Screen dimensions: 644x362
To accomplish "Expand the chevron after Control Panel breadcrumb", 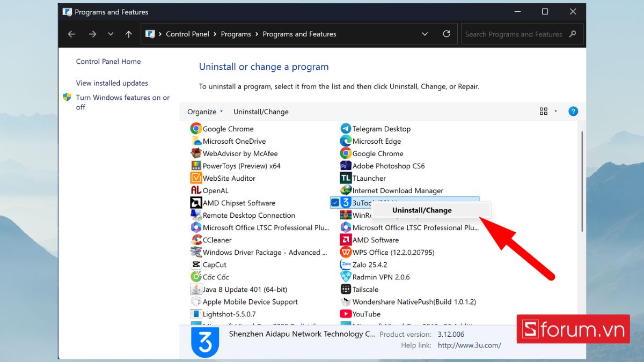I will pos(215,34).
